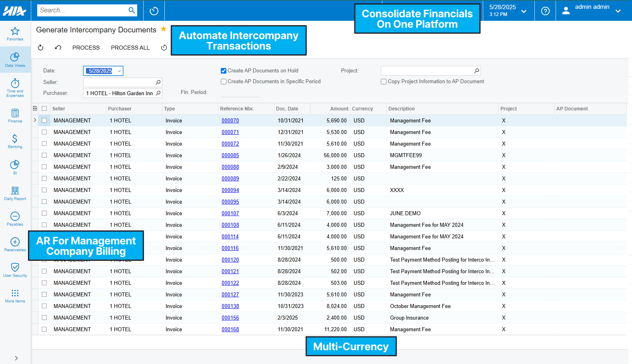
Task: Click the company logo
Action: coord(15,11)
